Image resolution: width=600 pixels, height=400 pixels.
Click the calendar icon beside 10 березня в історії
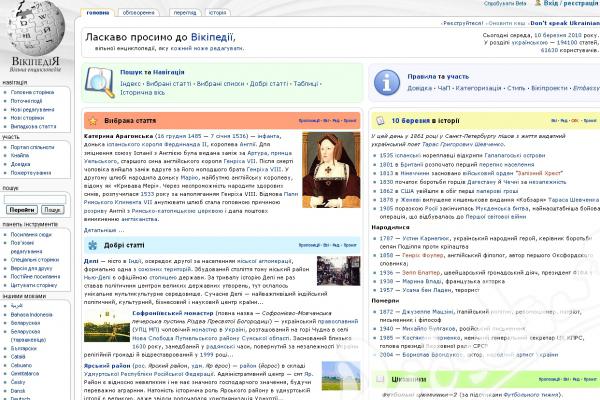click(x=380, y=121)
